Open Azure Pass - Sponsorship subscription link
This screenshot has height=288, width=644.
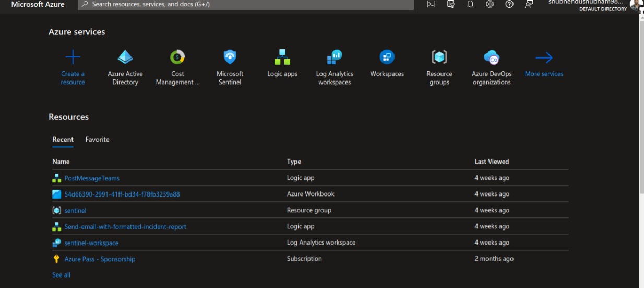tap(100, 259)
